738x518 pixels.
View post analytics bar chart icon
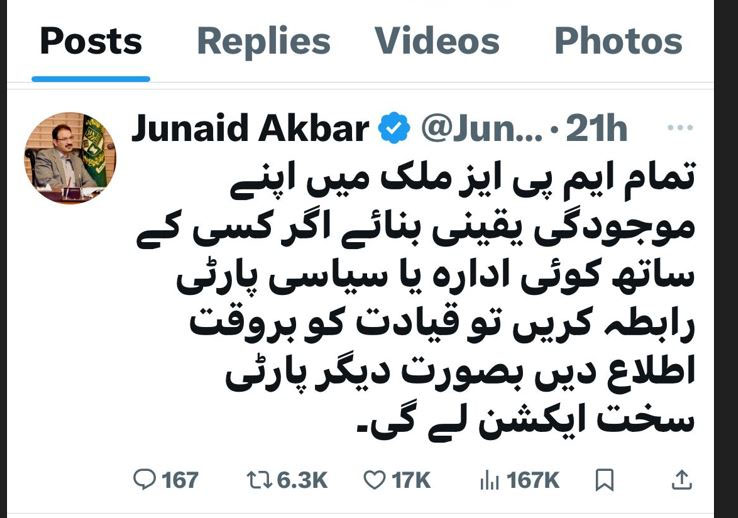coord(489,480)
